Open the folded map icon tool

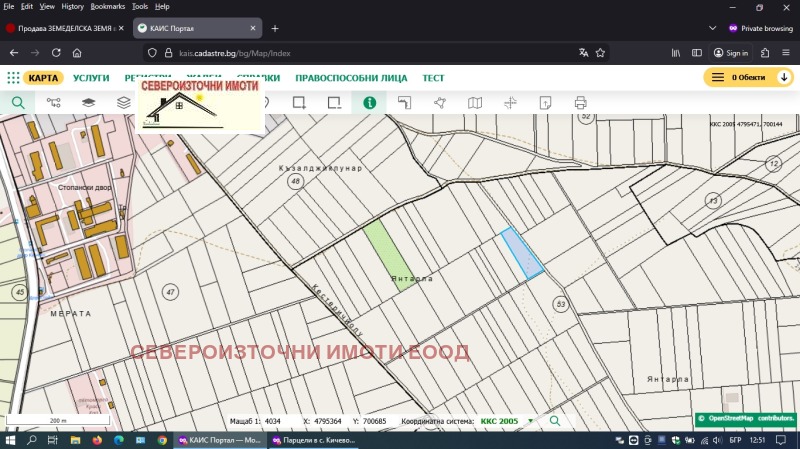coord(475,102)
